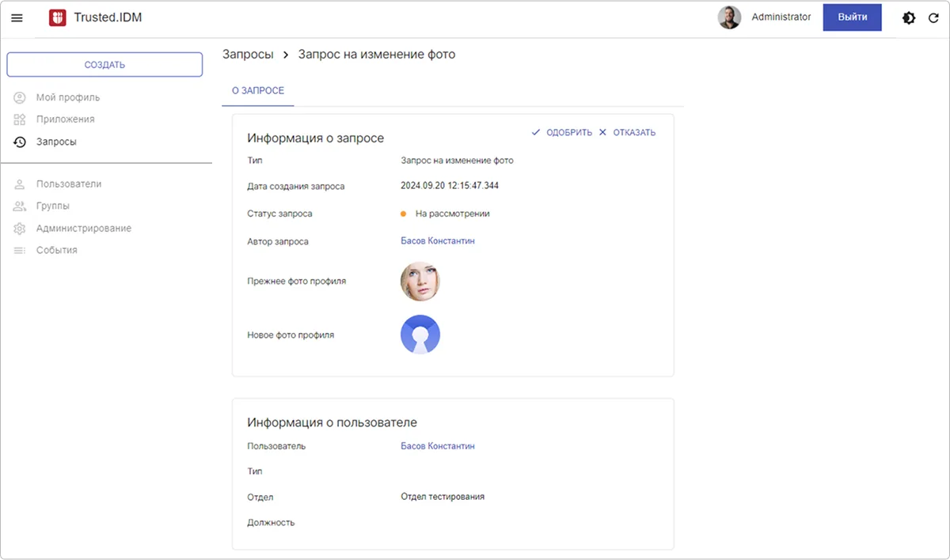Open the Groups section in sidebar
Image resolution: width=950 pixels, height=560 pixels.
(52, 206)
